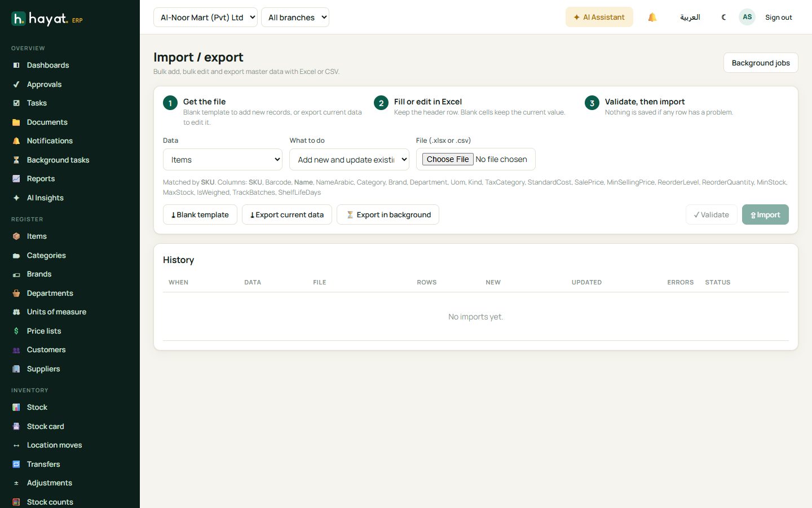Click the ROWS column header
Screen dimensions: 812x508
tap(427, 282)
